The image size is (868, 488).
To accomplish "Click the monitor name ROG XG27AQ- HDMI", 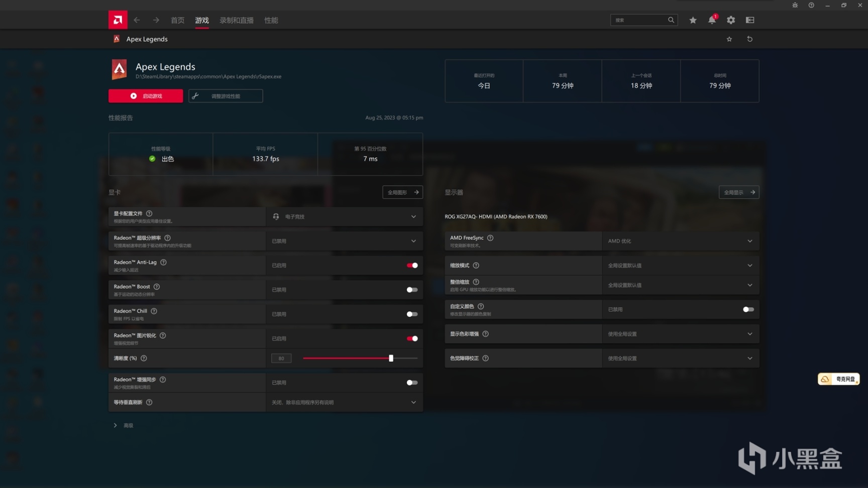I will click(x=496, y=217).
